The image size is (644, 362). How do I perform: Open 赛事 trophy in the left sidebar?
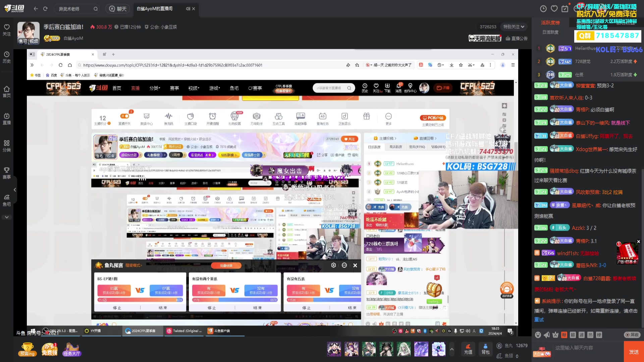click(x=7, y=173)
